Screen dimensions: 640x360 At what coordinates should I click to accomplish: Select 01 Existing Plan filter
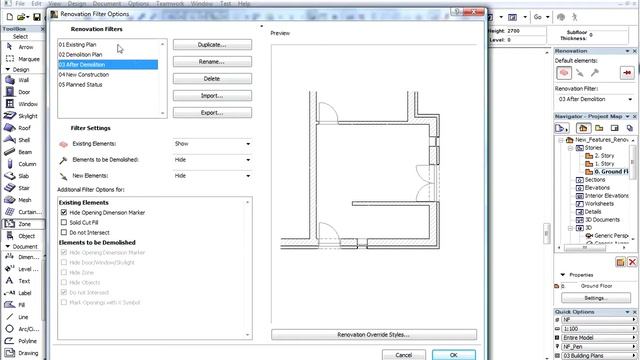pyautogui.click(x=108, y=44)
